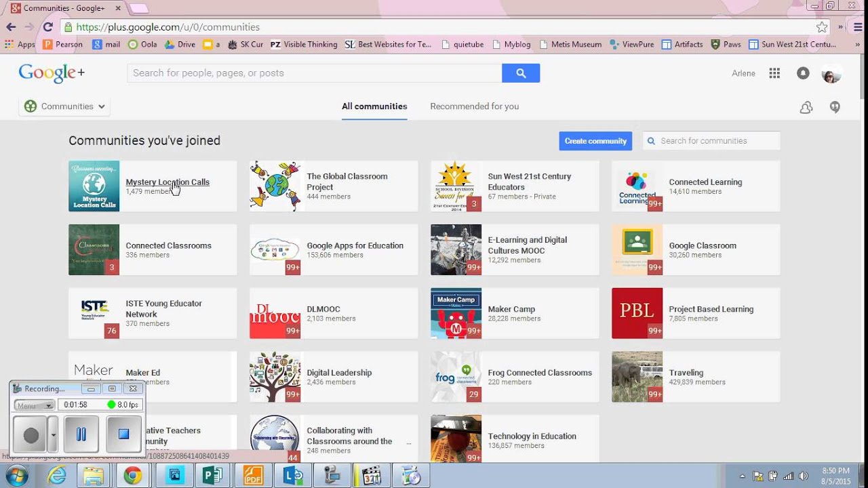Open Arlene's profile avatar menu
The height and width of the screenshot is (488, 868).
click(x=831, y=73)
